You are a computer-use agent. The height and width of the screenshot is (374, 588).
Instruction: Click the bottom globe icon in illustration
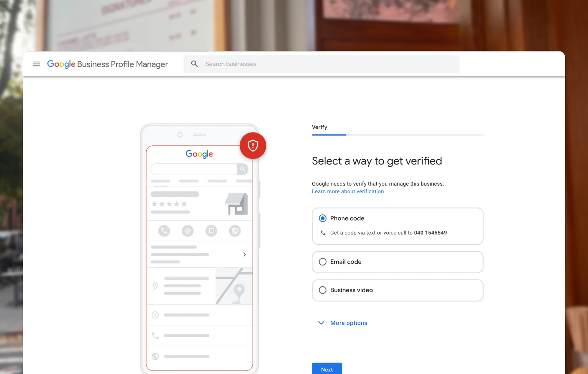(155, 356)
